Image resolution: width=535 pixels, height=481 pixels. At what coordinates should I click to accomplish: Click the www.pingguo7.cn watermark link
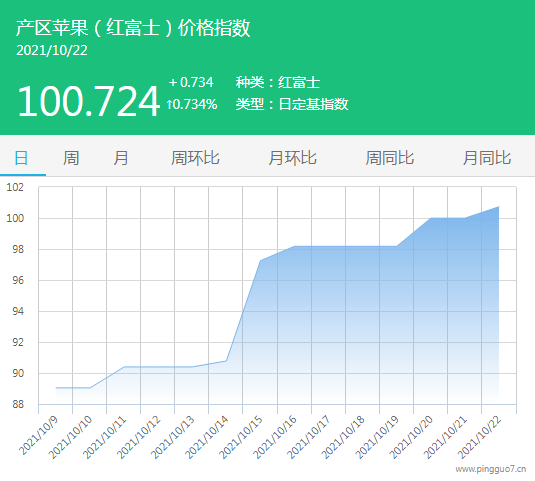pos(491,469)
